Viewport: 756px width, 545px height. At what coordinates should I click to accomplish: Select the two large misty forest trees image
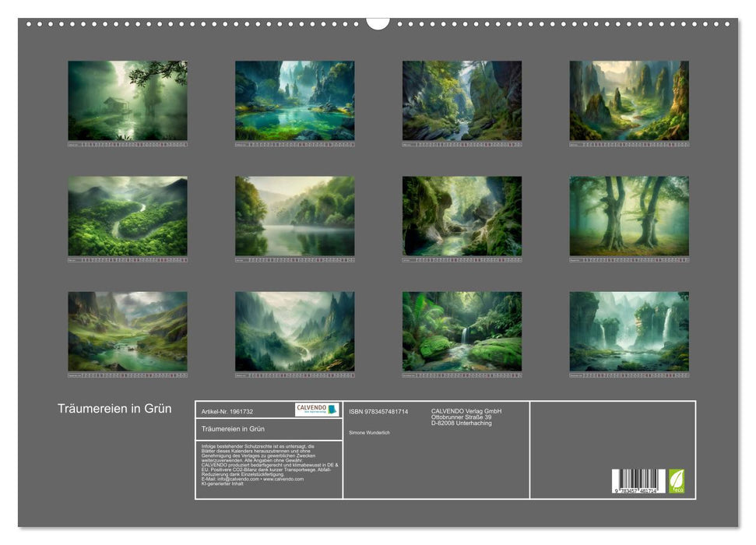(628, 216)
